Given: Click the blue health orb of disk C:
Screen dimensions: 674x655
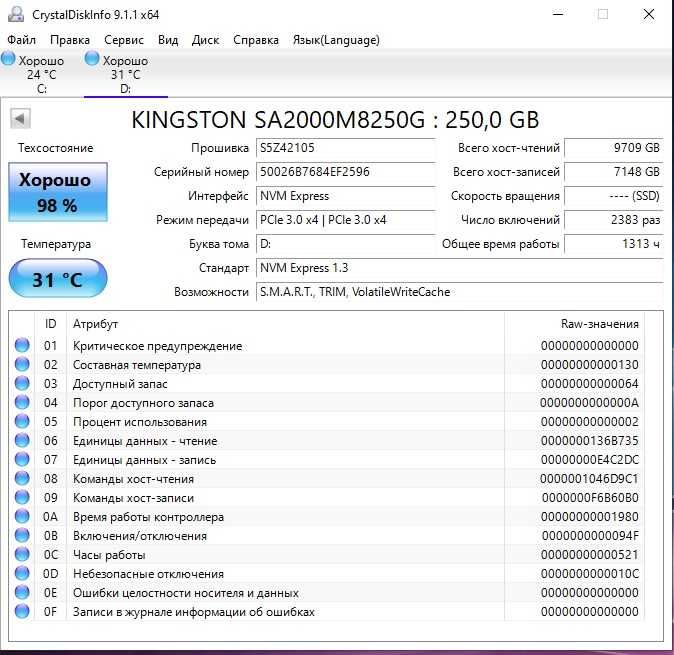Looking at the screenshot, I should [9, 60].
